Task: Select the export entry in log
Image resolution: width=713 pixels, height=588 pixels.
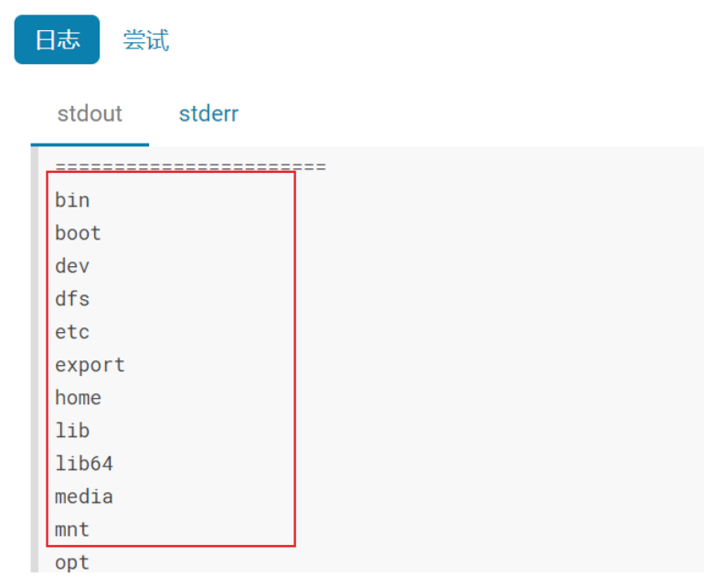Action: (90, 365)
